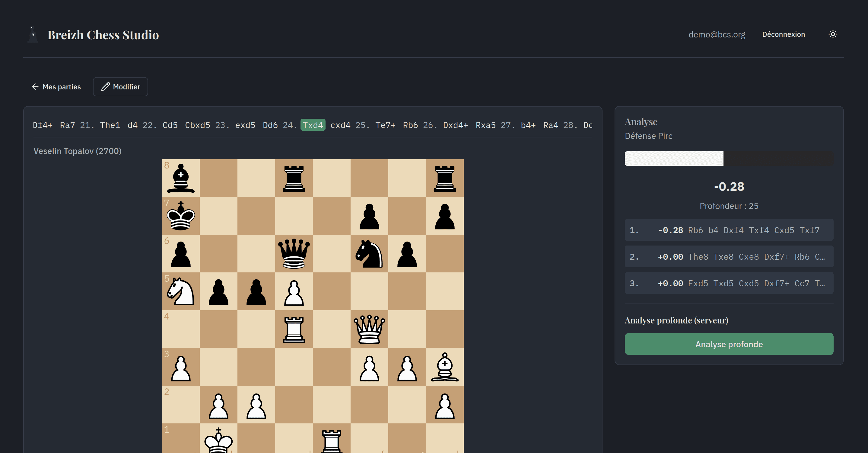Select move Ra4 in the notation
This screenshot has height=453, width=868.
point(551,125)
